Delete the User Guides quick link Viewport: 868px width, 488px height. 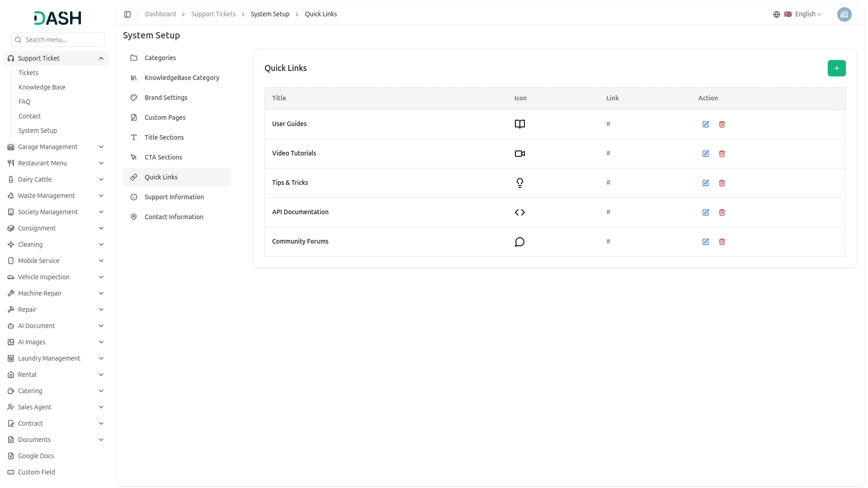point(722,124)
